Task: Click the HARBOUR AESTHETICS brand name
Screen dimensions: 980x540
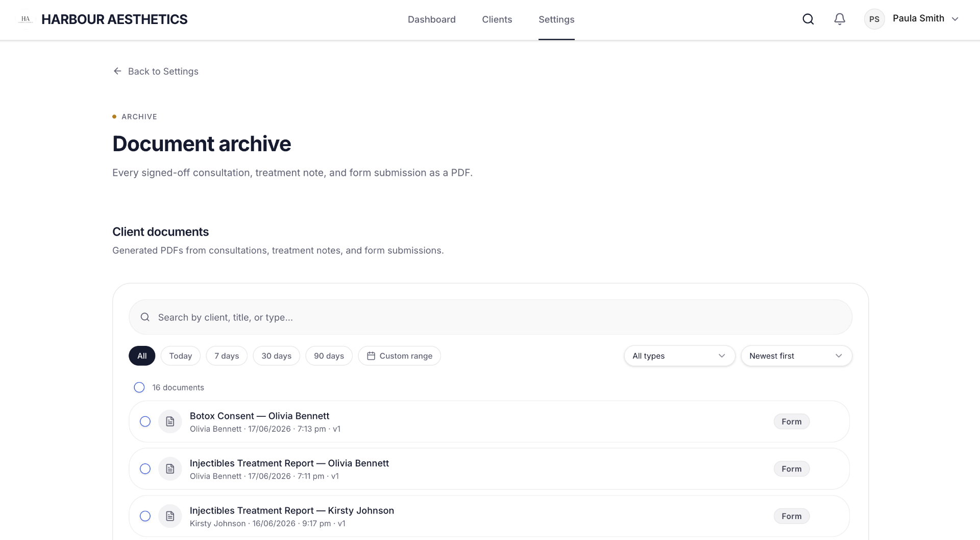Action: [114, 19]
